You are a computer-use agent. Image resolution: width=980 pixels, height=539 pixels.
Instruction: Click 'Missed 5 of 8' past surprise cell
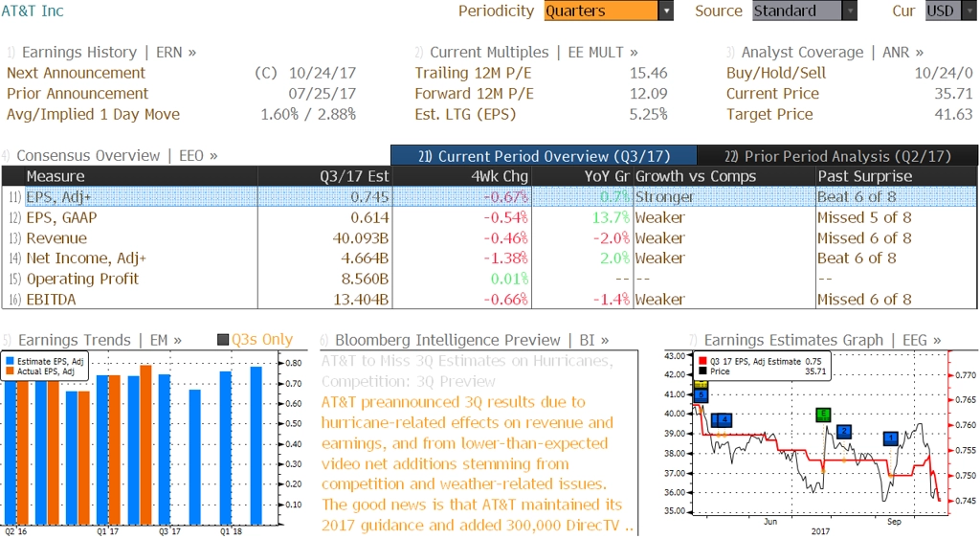pos(864,217)
